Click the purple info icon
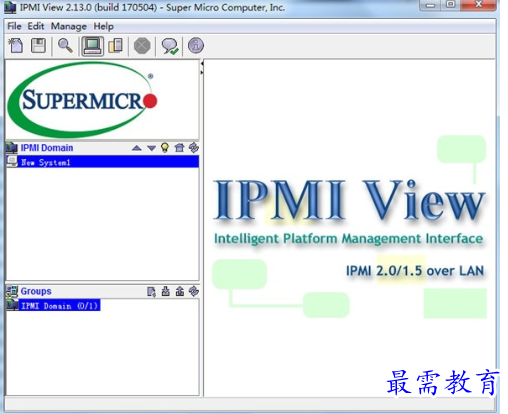The height and width of the screenshot is (414, 508). (196, 46)
